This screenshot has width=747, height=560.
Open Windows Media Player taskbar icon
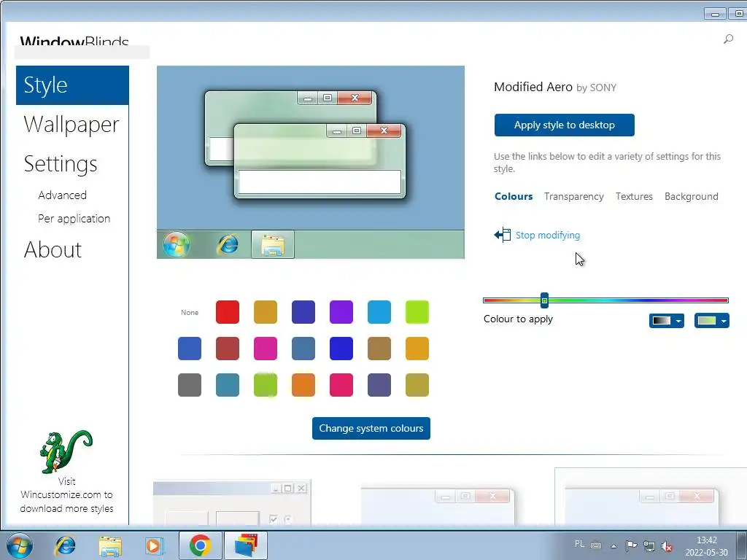pos(154,545)
